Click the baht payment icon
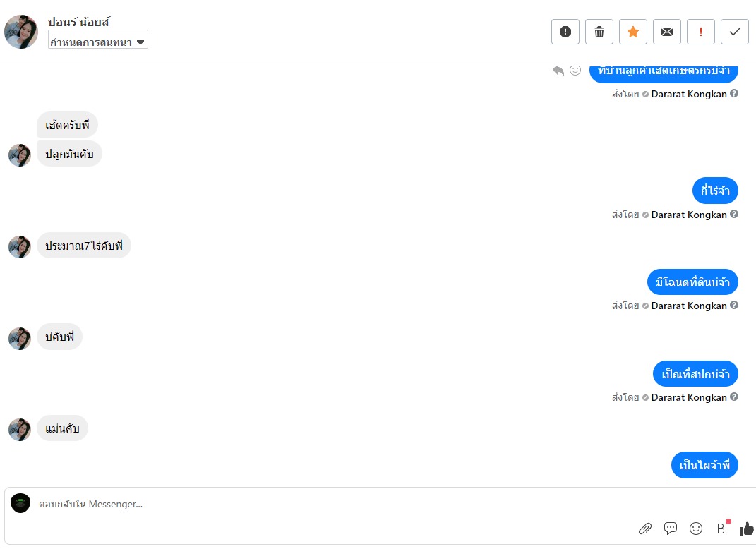The height and width of the screenshot is (549, 756). (721, 529)
